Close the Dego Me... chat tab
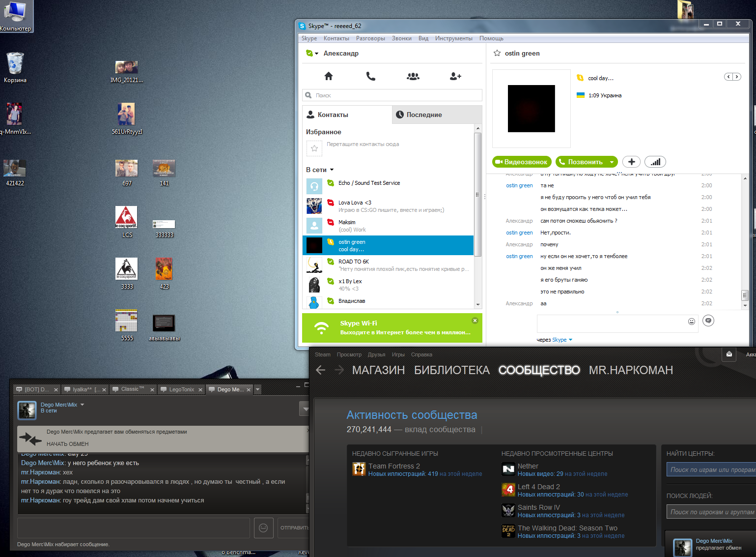756x557 pixels. [249, 390]
